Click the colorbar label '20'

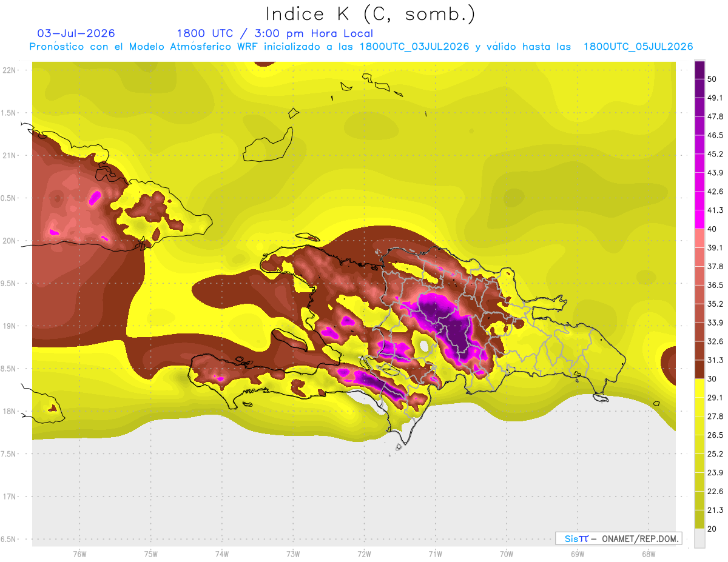[713, 529]
